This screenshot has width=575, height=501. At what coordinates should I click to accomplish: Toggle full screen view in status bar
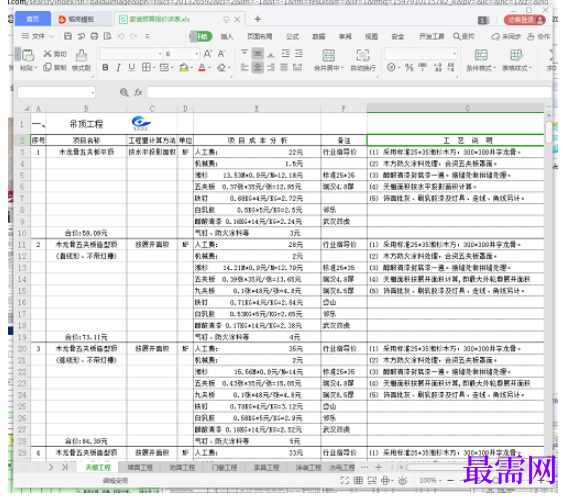(x=345, y=480)
